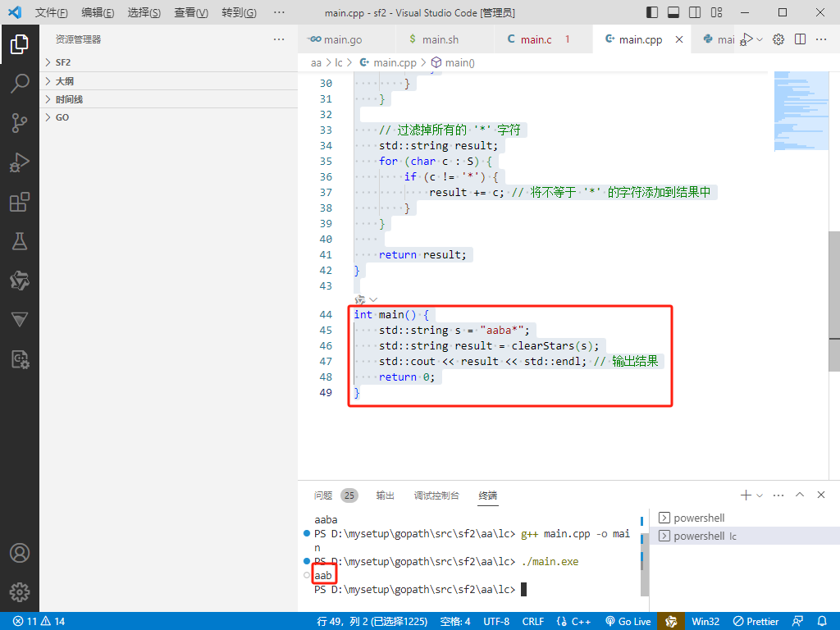
Task: Open the run options dropdown arrow
Action: point(760,39)
